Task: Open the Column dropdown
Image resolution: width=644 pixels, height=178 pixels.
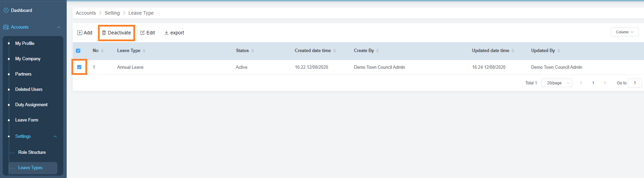Action: click(x=625, y=32)
